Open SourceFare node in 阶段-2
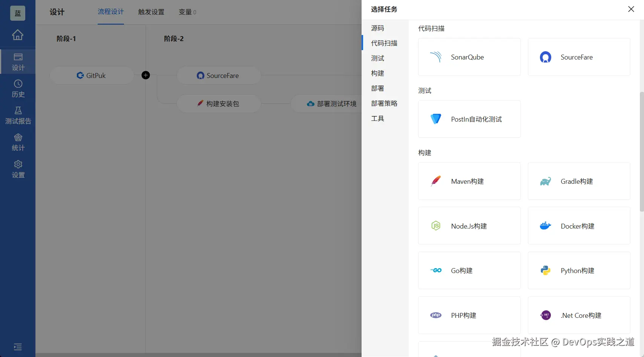Viewport: 644px width, 357px height. coord(219,75)
